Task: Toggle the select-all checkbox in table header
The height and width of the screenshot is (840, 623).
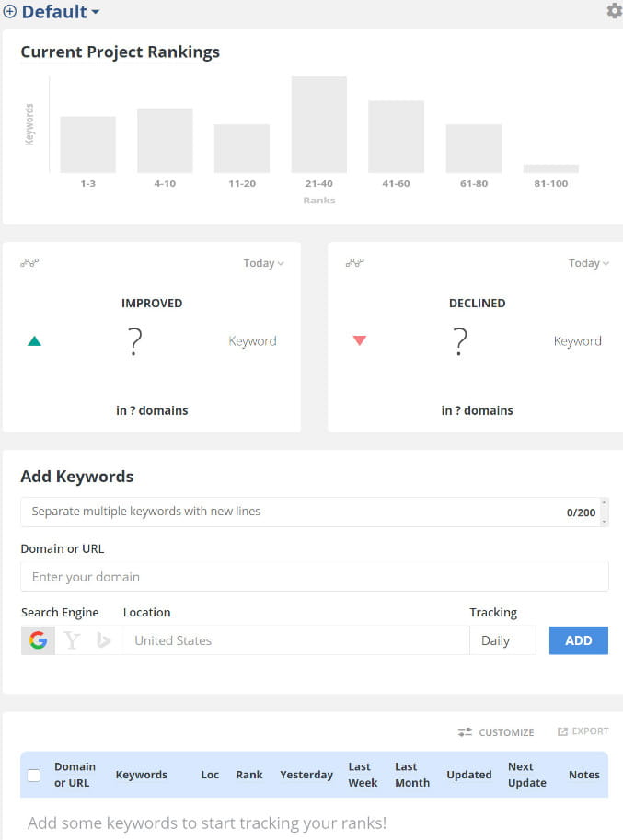Action: pos(34,775)
